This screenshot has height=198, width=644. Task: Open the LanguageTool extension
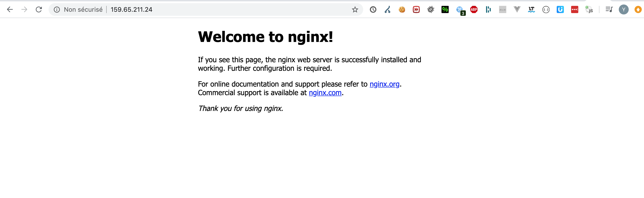531,9
